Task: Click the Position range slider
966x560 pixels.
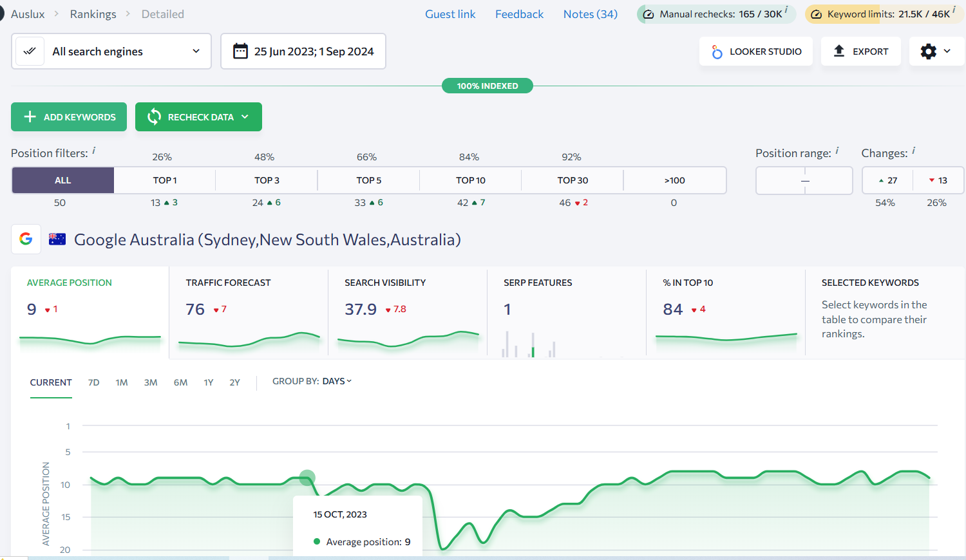Action: (804, 181)
